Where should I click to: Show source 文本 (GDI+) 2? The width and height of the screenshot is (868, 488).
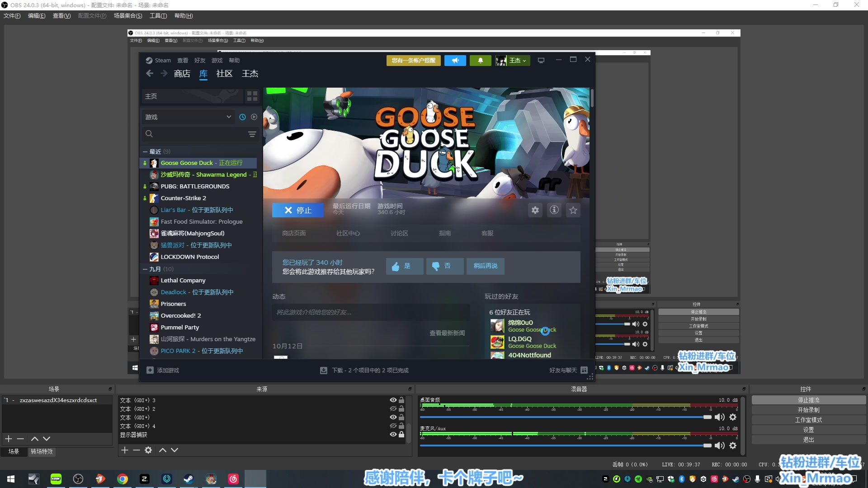(x=393, y=409)
